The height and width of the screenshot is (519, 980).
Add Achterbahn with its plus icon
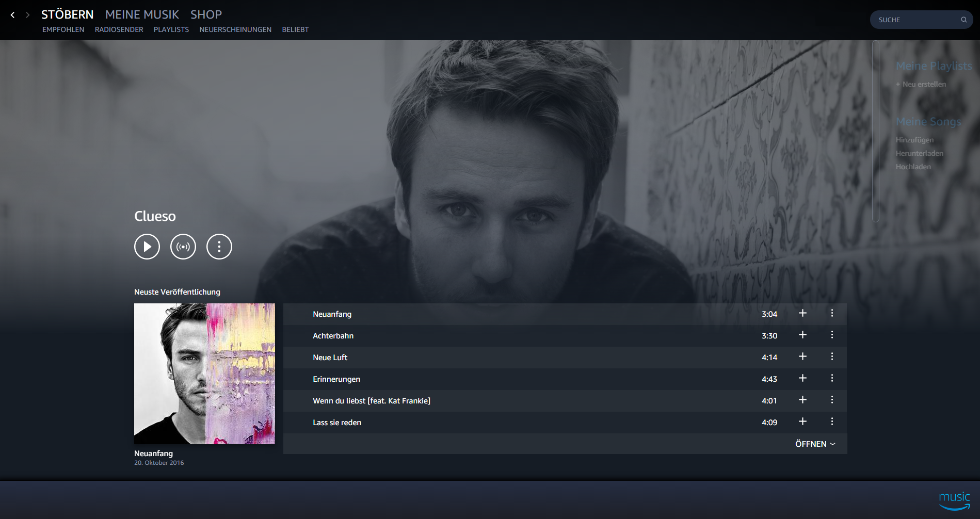click(x=802, y=335)
